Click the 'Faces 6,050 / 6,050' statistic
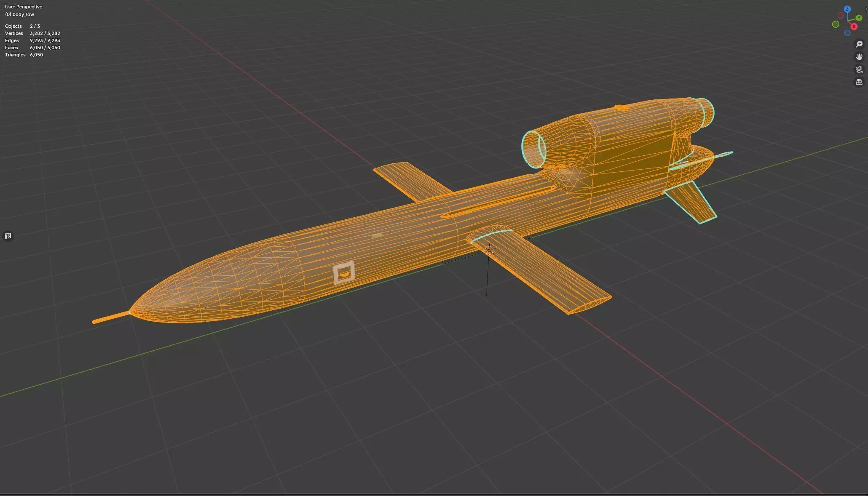Screen dimensions: 868x496 tap(32, 48)
